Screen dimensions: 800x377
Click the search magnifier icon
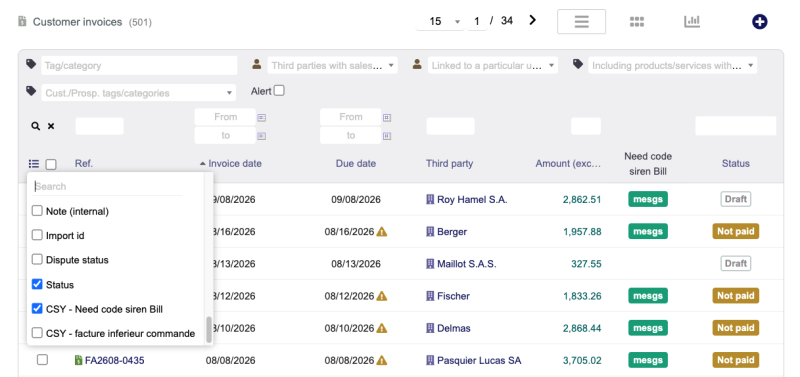pos(35,126)
